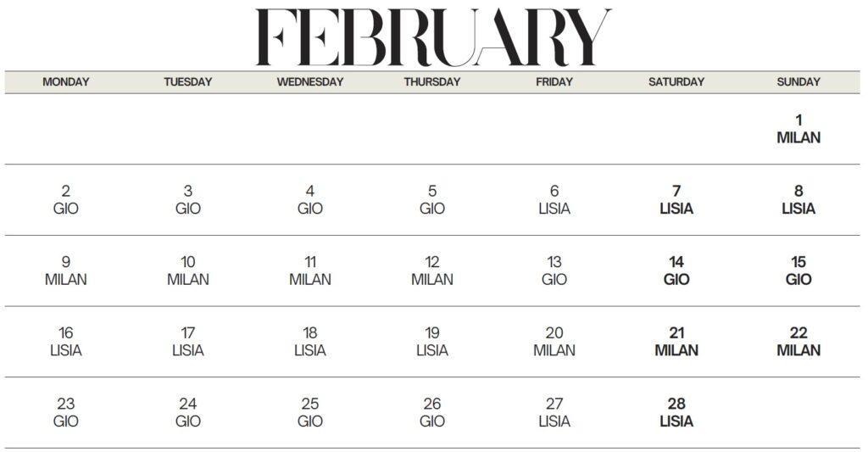Select Saturday 7 LISIA entry
This screenshot has height=452, width=868.
676,200
